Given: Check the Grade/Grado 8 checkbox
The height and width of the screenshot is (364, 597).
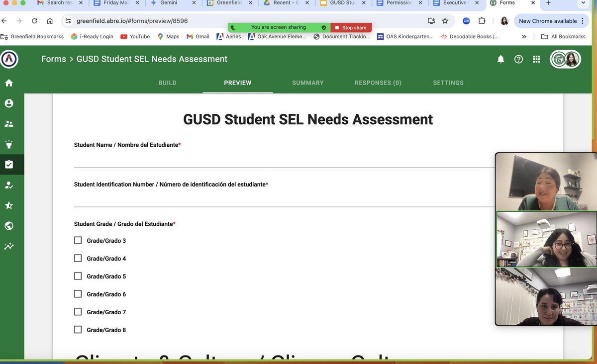Looking at the screenshot, I should (x=78, y=329).
